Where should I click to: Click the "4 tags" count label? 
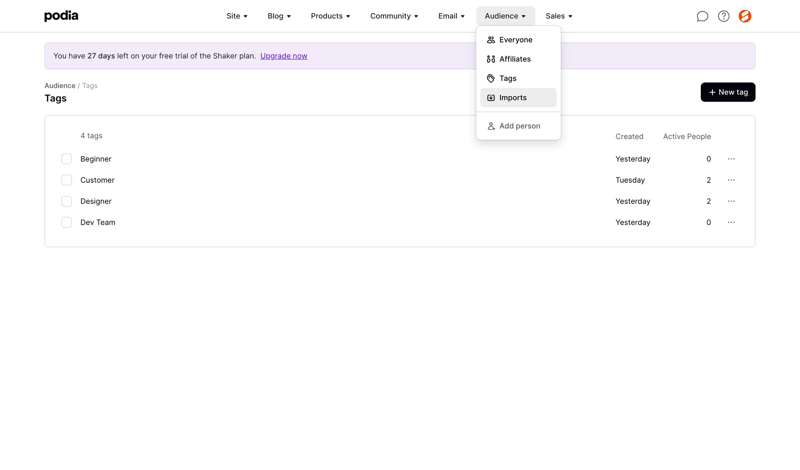point(91,136)
